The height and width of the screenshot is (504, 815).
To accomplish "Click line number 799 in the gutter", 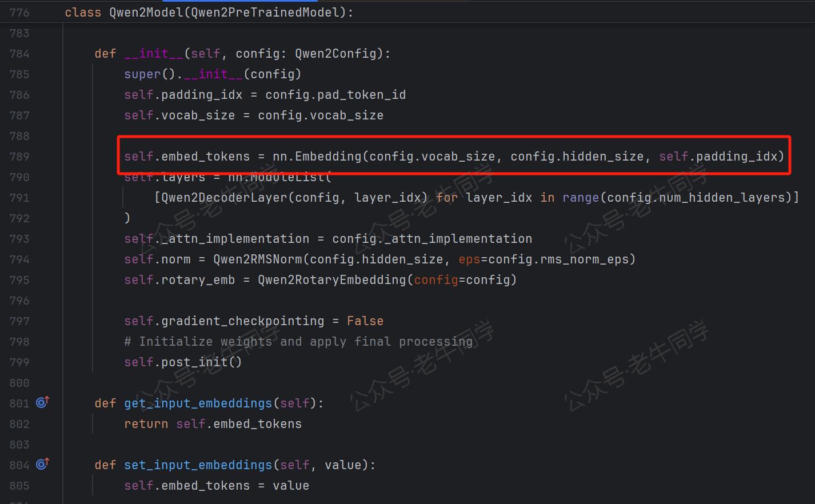I will (x=19, y=362).
